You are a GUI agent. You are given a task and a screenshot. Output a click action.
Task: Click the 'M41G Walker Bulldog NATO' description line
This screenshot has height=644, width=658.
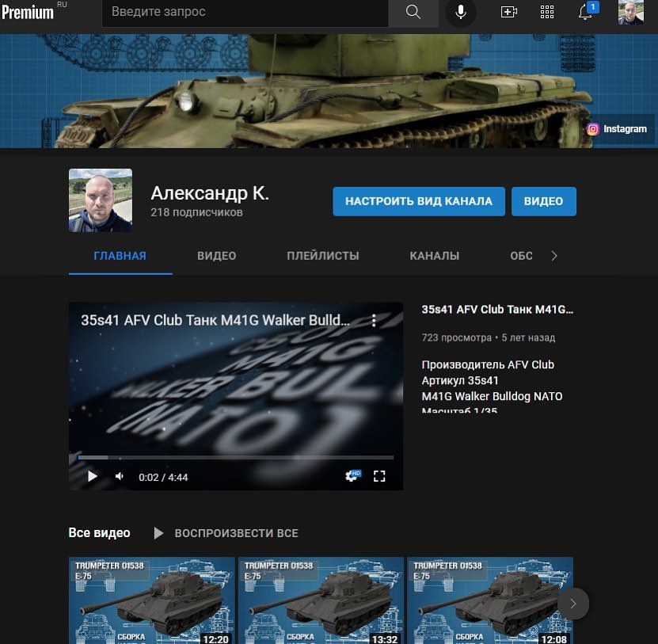coord(492,396)
